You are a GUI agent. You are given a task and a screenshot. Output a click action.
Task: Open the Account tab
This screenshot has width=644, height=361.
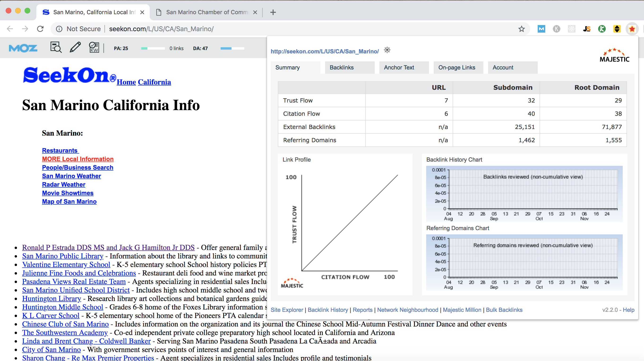click(512, 68)
